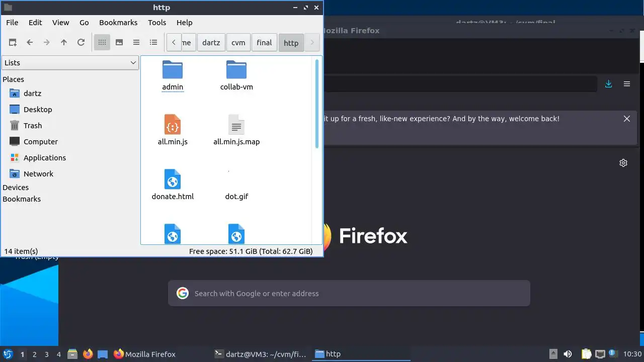This screenshot has height=362, width=644.
Task: Jump to final path button
Action: coord(264,43)
